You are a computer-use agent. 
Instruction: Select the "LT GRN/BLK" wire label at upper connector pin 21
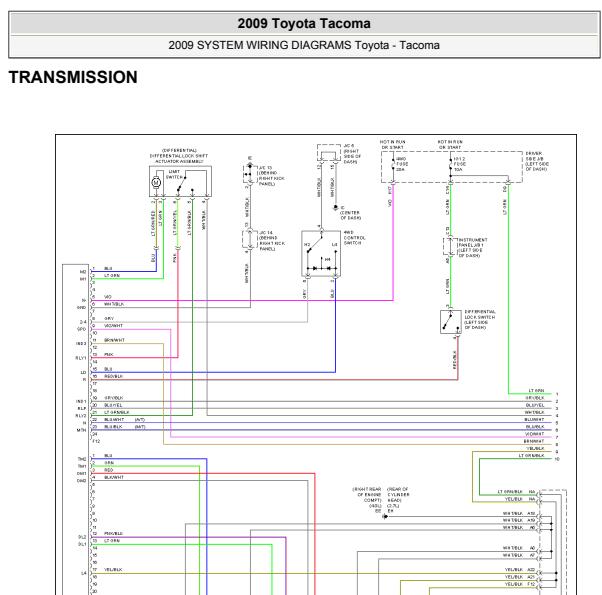pos(117,412)
